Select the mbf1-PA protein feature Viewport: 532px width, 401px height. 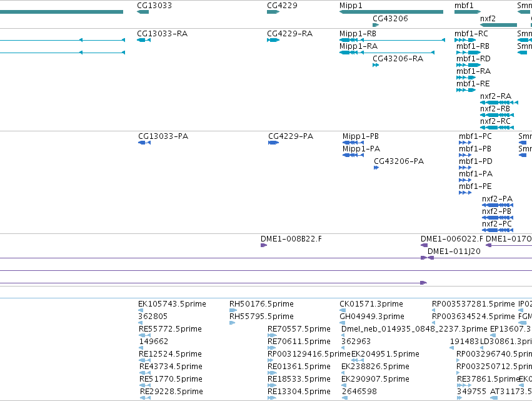click(x=465, y=180)
